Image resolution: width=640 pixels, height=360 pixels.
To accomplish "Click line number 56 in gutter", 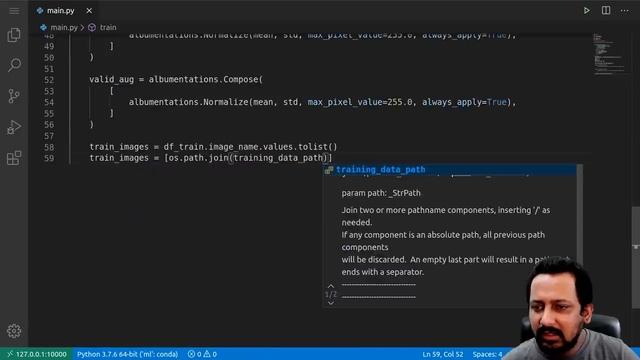I will coord(49,125).
